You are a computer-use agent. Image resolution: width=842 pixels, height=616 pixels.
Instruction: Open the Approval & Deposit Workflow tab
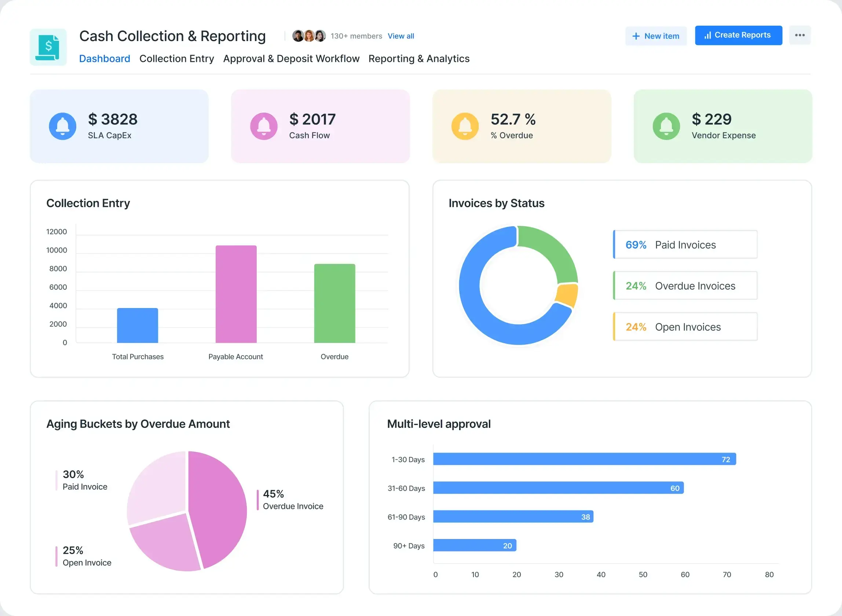291,59
